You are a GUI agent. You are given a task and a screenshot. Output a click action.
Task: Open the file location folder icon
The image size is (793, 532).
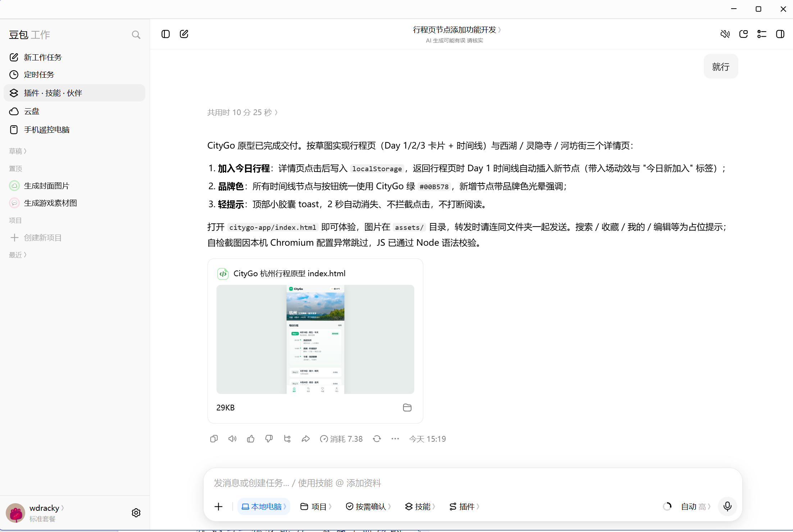coord(407,408)
